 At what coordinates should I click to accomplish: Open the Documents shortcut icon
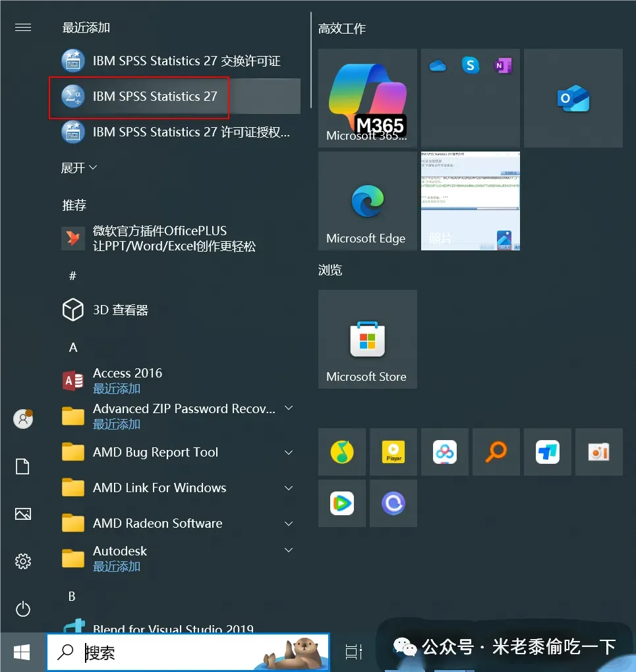[22, 466]
